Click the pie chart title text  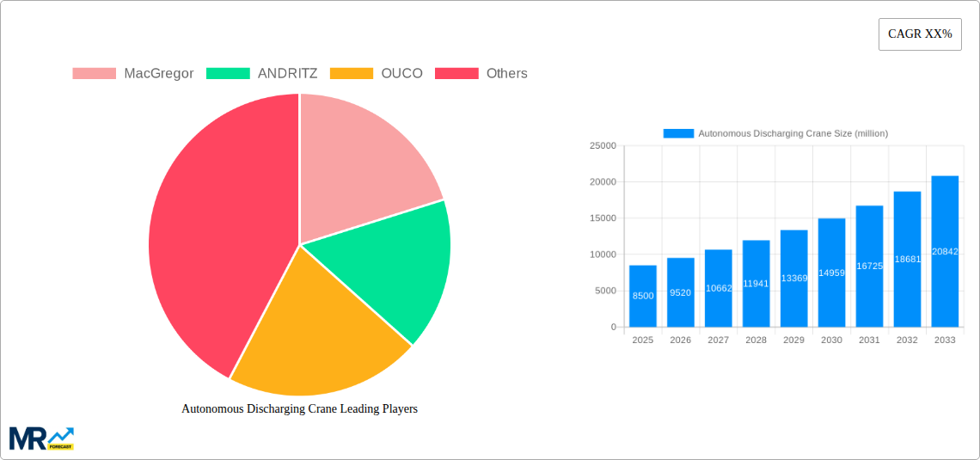pos(299,408)
